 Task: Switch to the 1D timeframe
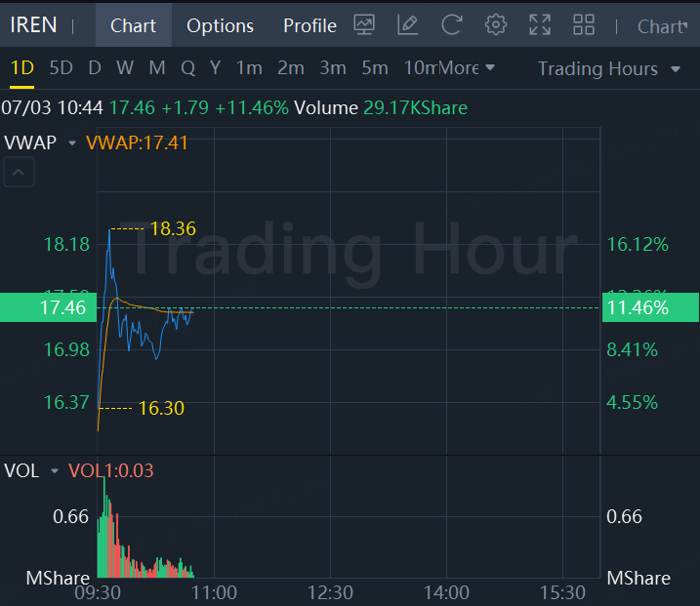[x=21, y=68]
